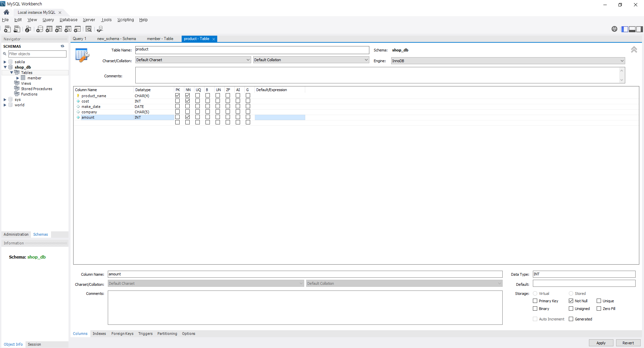The image size is (644, 348).
Task: Open the object inspector toolbar icon
Action: (x=28, y=29)
